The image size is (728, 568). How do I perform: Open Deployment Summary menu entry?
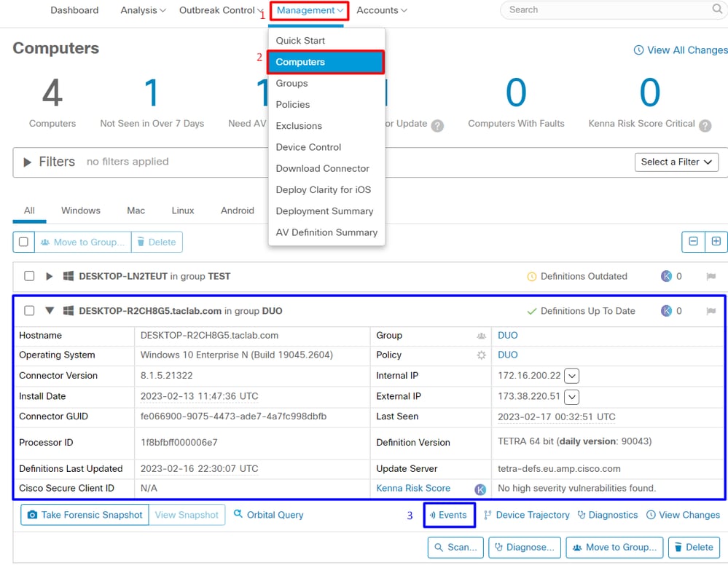[326, 211]
